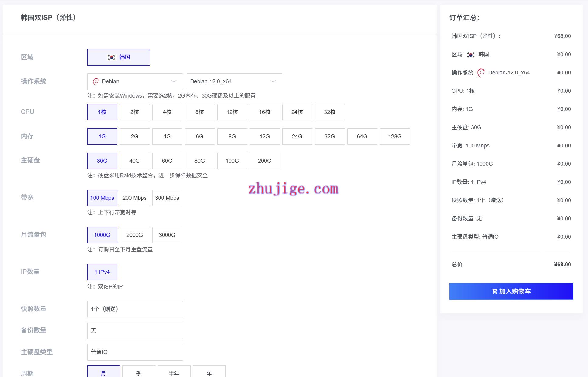Pick the 3000G monthly traffic package
Viewport: 588px width, 377px height.
(167, 235)
